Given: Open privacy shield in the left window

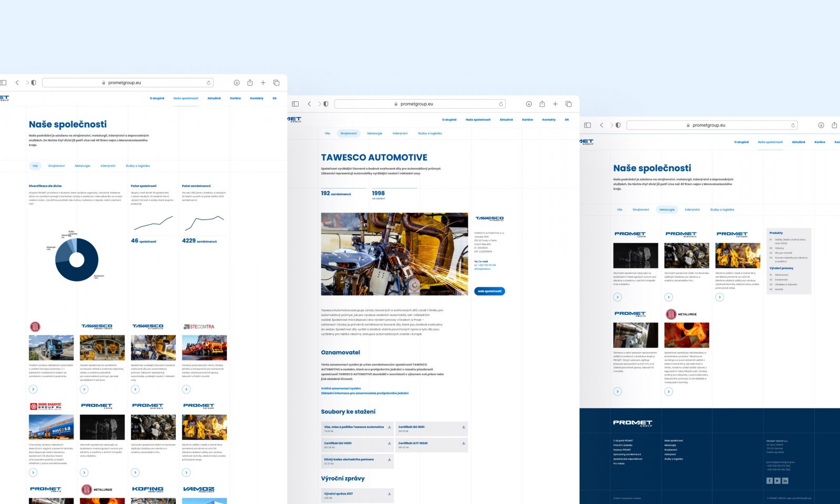Looking at the screenshot, I should pos(34,82).
